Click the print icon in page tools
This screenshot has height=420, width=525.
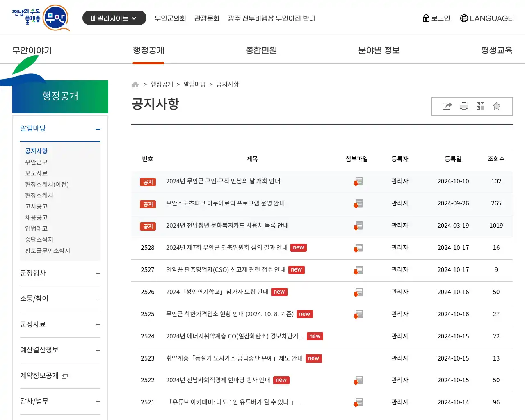pyautogui.click(x=464, y=106)
